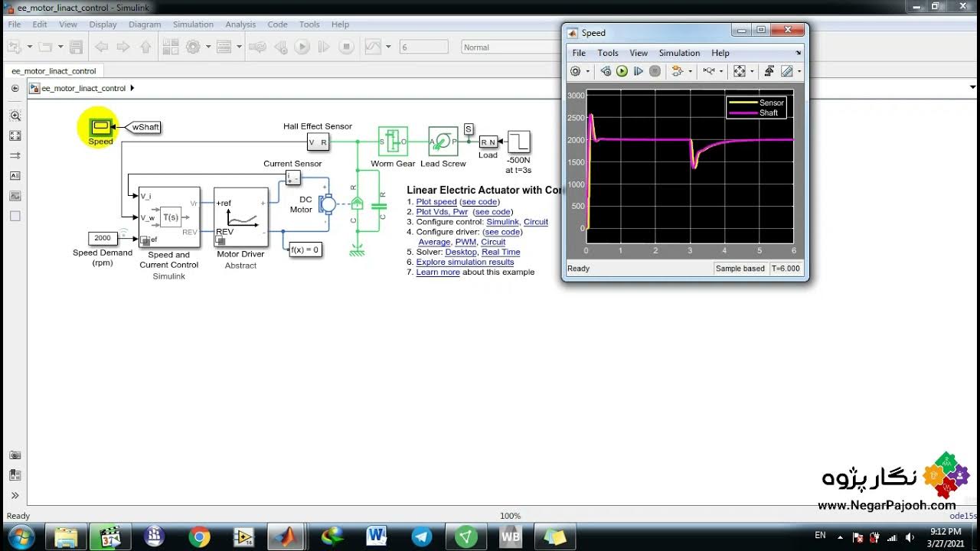Click the Learn more link
This screenshot has height=551, width=980.
[438, 272]
